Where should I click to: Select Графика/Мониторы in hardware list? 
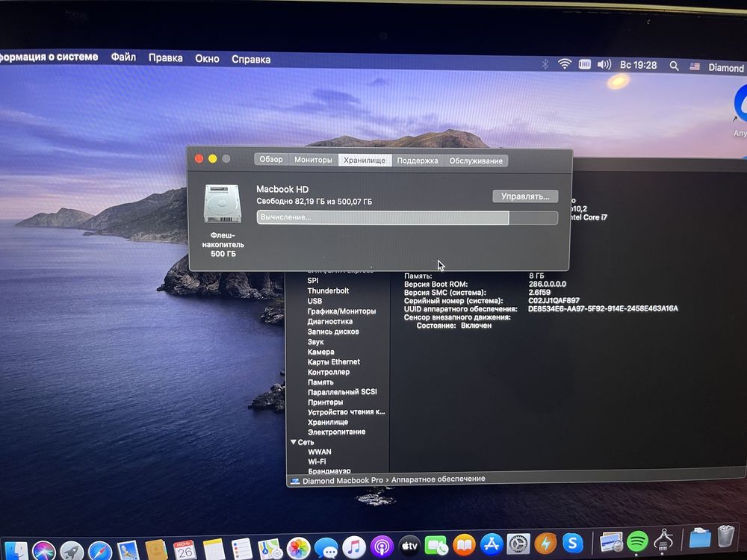341,311
